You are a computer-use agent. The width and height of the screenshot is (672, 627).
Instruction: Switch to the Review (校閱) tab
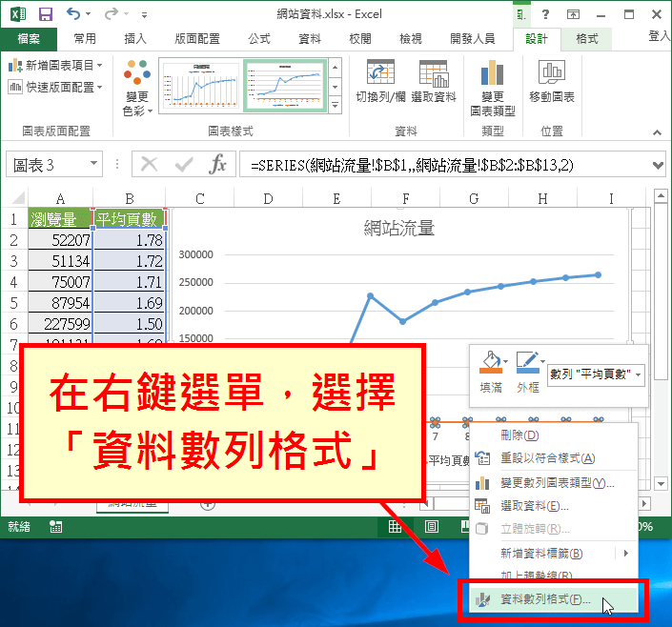click(x=360, y=39)
